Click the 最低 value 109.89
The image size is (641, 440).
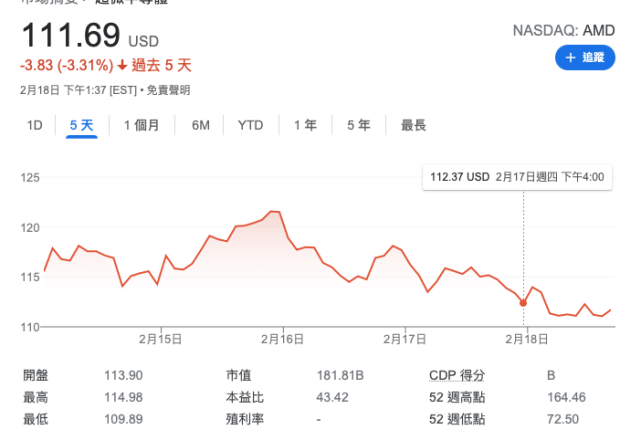[123, 419]
